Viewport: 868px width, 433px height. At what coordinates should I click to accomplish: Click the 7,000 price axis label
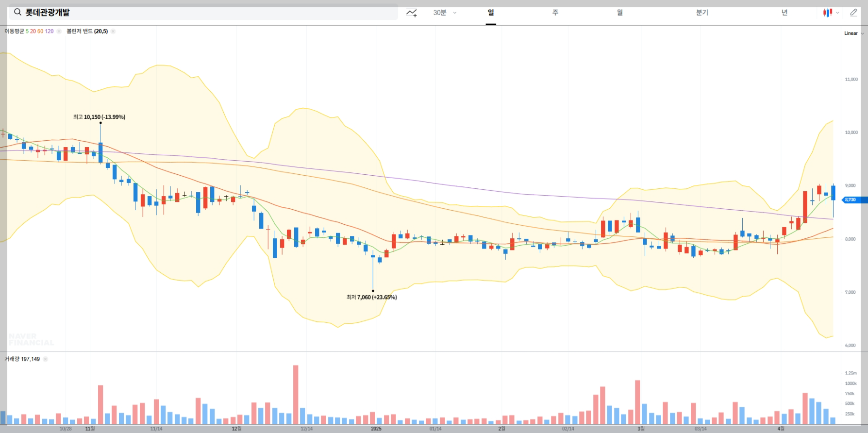(x=850, y=292)
